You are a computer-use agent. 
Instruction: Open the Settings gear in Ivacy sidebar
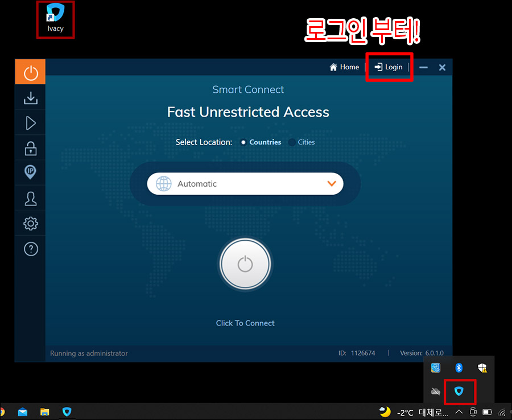(30, 224)
